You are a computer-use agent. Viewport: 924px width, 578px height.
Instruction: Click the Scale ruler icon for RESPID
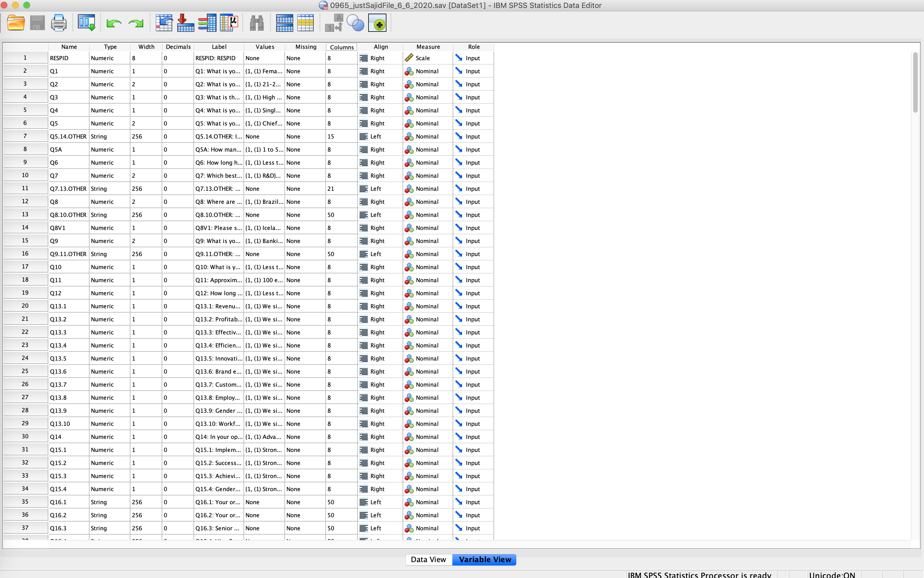pos(409,58)
